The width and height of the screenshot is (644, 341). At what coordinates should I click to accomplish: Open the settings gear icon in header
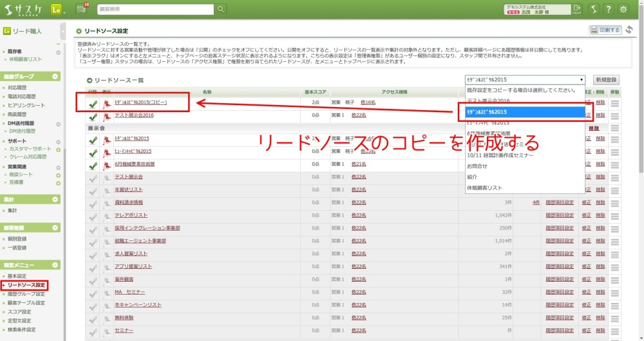tap(623, 9)
